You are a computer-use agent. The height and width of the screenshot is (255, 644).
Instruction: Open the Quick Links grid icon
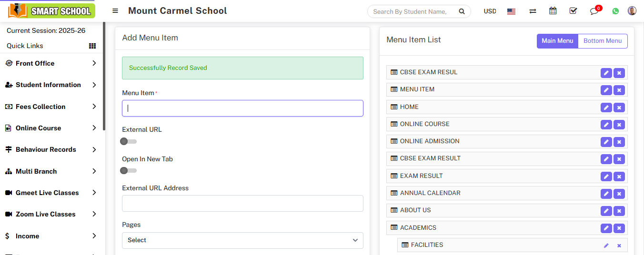(x=92, y=46)
